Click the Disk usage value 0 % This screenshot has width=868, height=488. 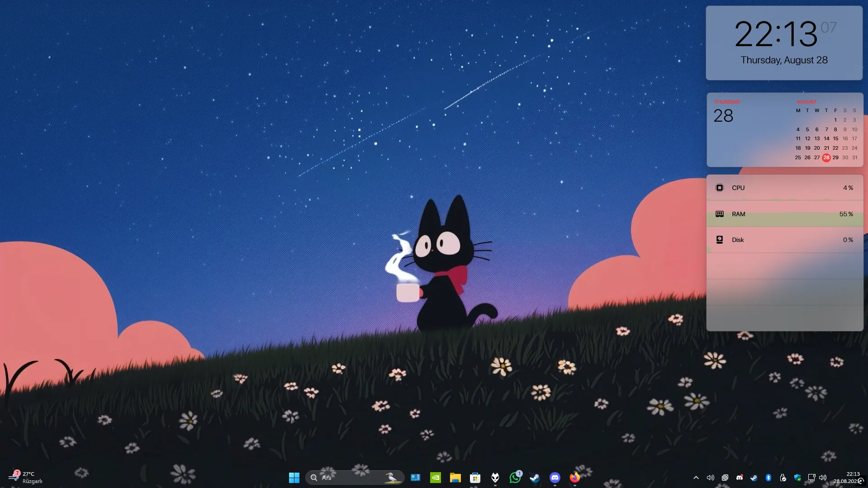[x=848, y=240]
